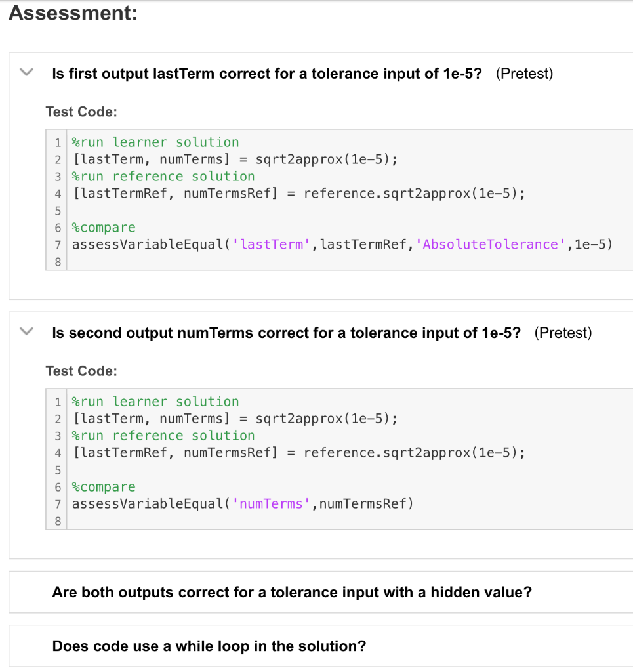Click the (Pretest) label on the numTerms test

click(x=563, y=333)
